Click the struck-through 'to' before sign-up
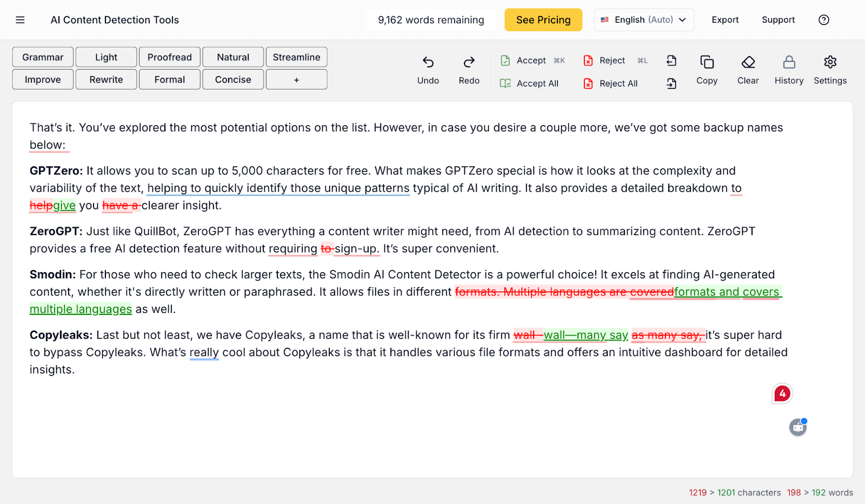Image resolution: width=865 pixels, height=504 pixels. tap(327, 248)
